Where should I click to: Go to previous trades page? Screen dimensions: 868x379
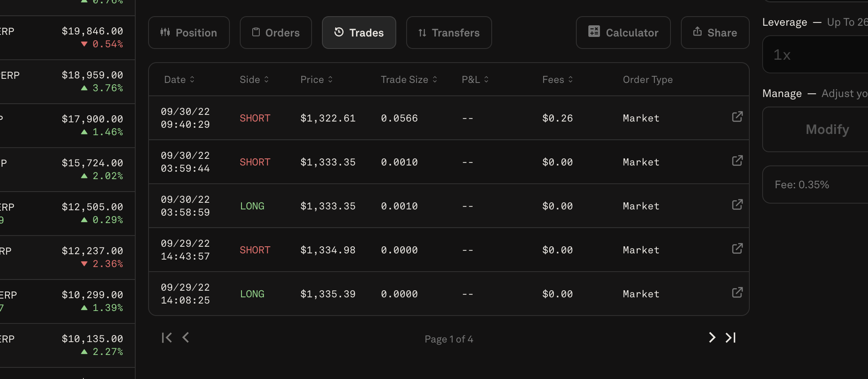tap(186, 338)
